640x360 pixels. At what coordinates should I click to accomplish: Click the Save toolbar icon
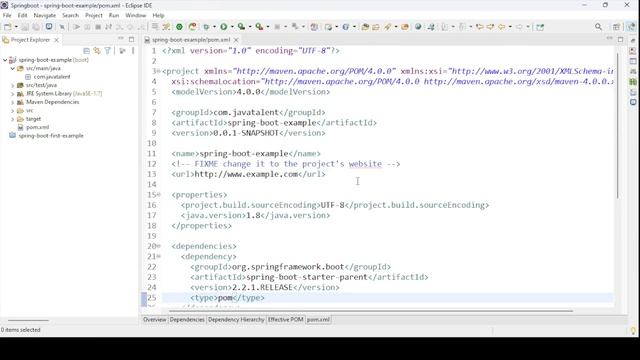[25, 27]
